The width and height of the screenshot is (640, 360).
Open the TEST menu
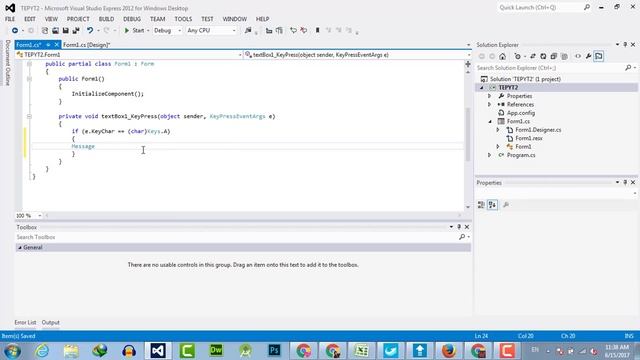pos(207,19)
